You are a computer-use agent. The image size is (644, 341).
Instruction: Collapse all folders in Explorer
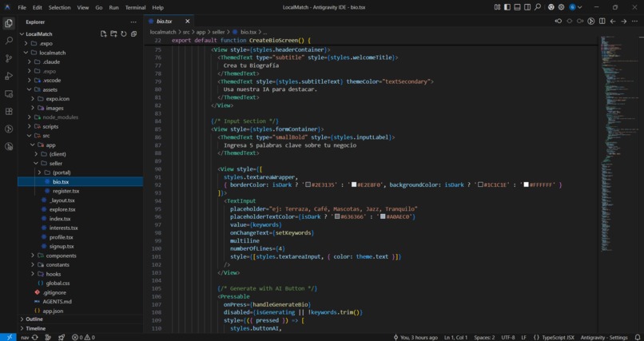tap(134, 34)
